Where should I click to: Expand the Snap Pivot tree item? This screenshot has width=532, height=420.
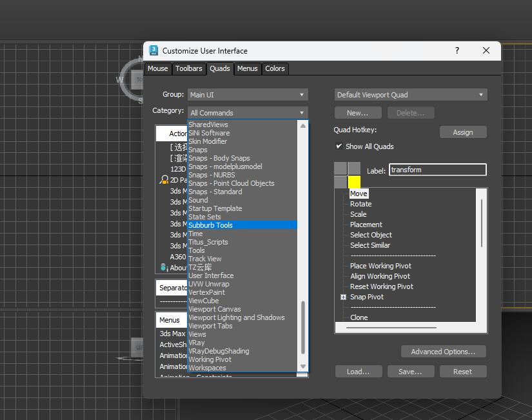(343, 297)
